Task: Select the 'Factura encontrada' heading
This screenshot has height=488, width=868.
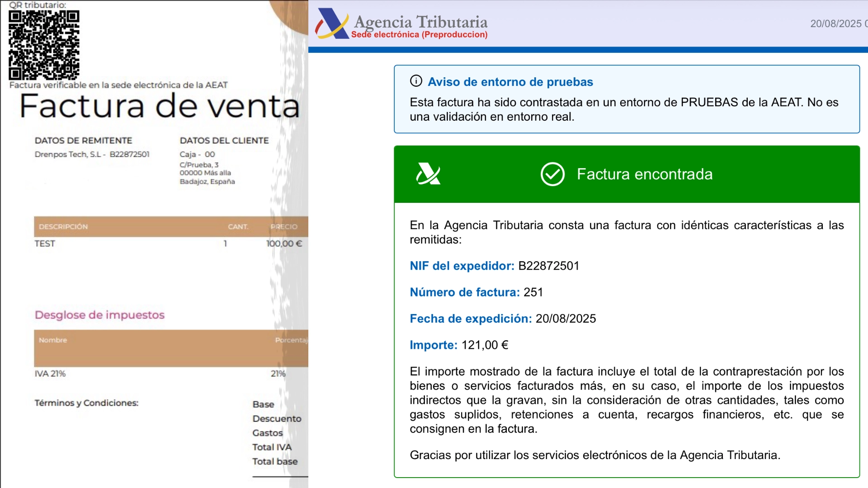Action: pyautogui.click(x=645, y=174)
